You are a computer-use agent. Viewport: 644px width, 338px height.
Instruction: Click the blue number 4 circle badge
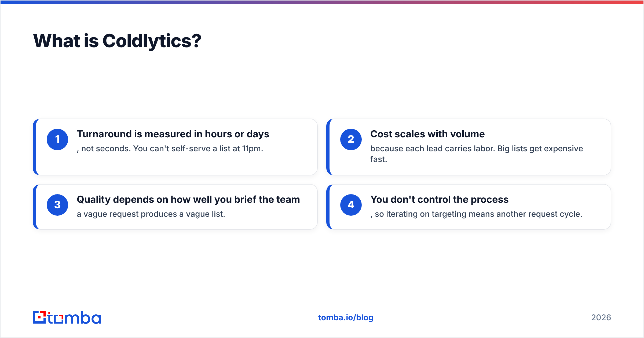(x=351, y=205)
